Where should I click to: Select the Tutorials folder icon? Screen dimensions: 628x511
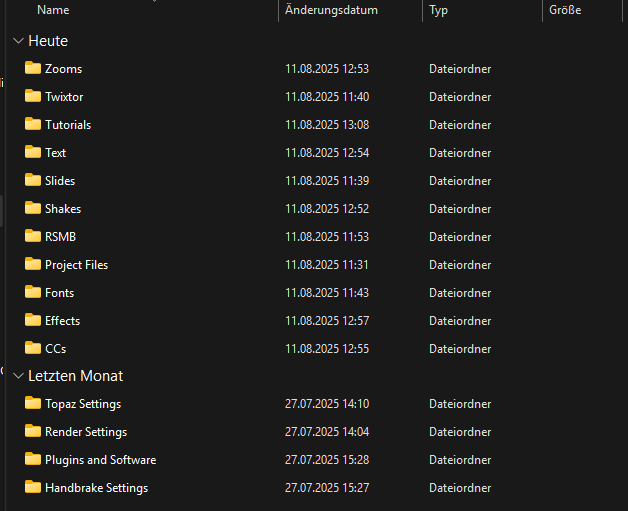(33, 125)
